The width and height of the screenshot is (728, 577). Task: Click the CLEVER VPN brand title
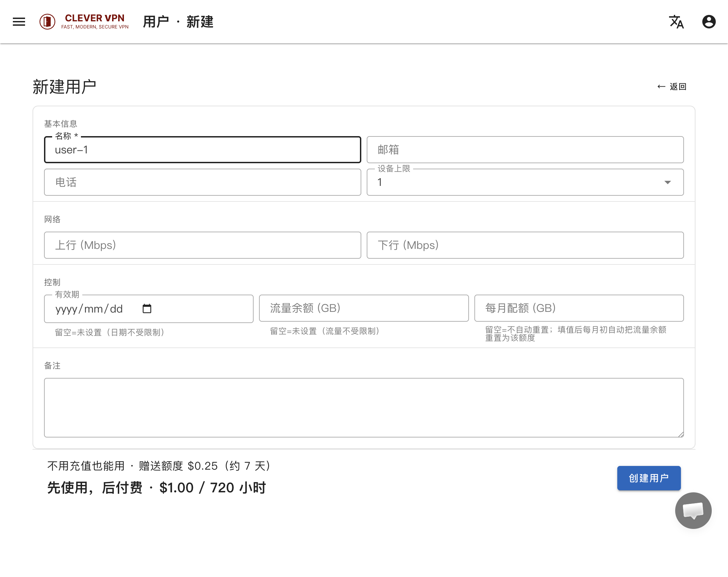tap(95, 18)
